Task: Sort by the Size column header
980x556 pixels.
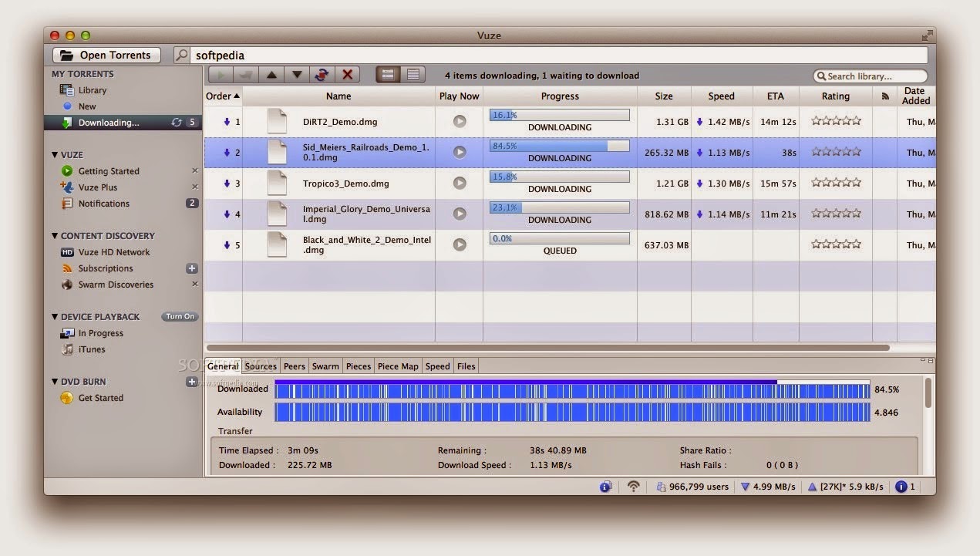Action: (x=664, y=96)
